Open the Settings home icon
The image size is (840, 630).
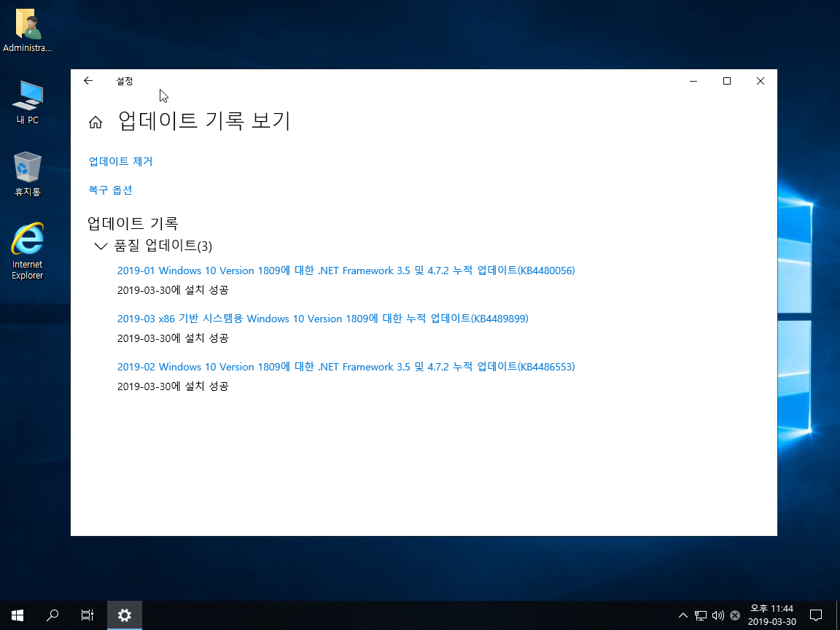[x=96, y=122]
